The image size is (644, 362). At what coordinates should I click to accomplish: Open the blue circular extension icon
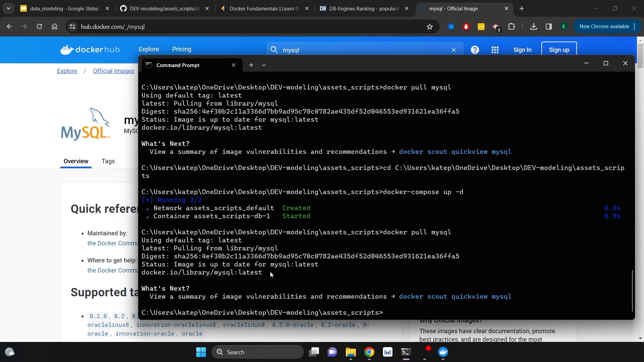click(451, 26)
